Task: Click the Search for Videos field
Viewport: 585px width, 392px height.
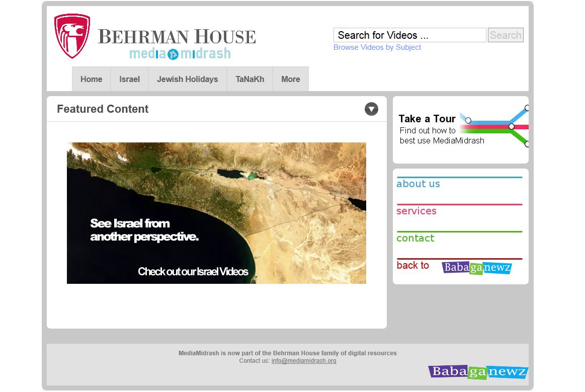Action: click(409, 35)
